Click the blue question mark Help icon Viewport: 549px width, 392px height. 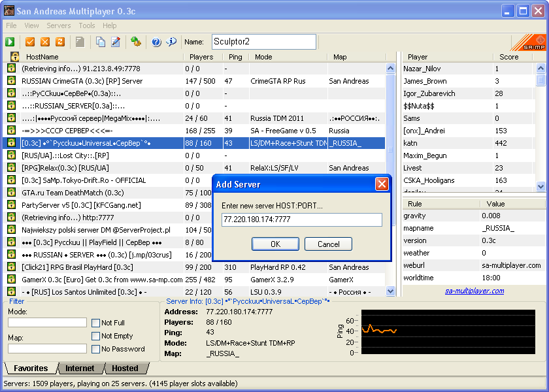click(156, 42)
